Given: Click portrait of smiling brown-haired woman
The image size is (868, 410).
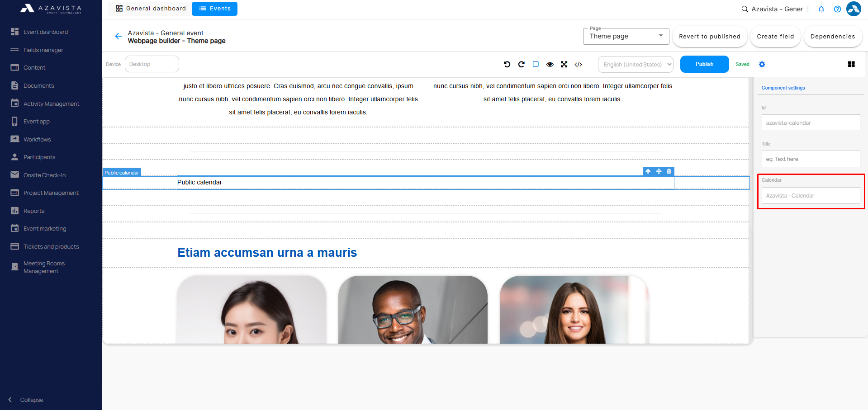Looking at the screenshot, I should click(x=574, y=310).
